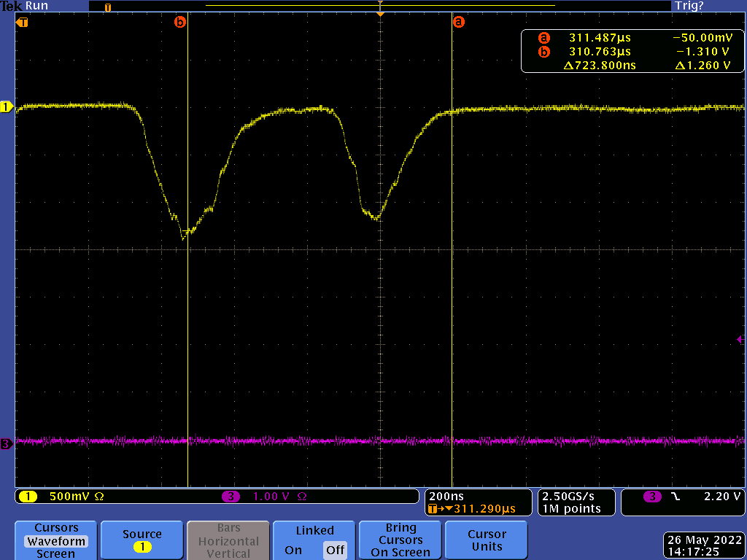This screenshot has height=560, width=747.
Task: Click the yellow channel 1 badge showing 500mV
Action: 28,497
